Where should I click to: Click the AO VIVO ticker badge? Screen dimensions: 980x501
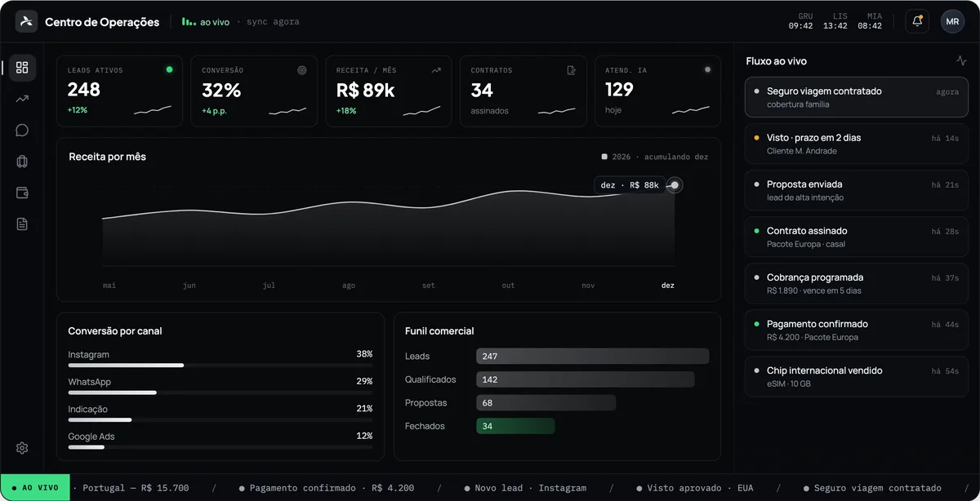[x=35, y=488]
